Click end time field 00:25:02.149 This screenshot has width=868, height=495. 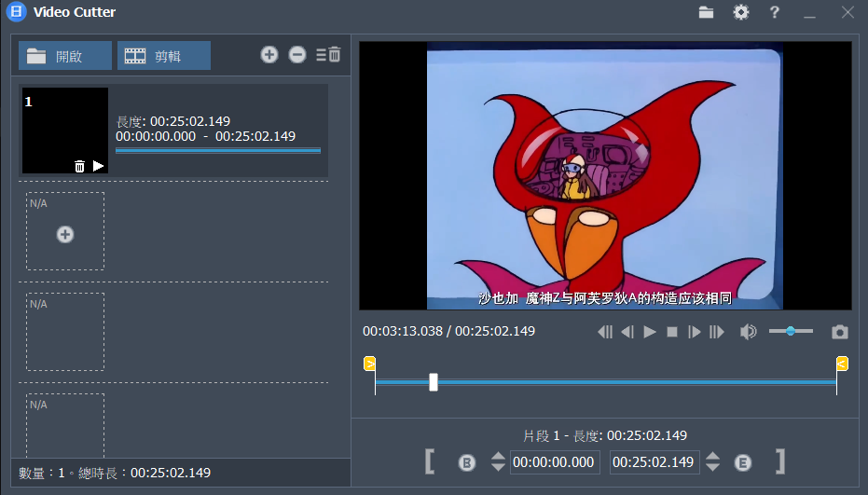[x=654, y=462]
